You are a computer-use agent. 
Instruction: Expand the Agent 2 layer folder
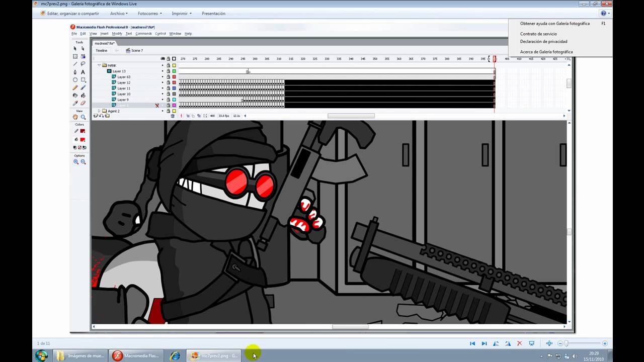tap(99, 111)
